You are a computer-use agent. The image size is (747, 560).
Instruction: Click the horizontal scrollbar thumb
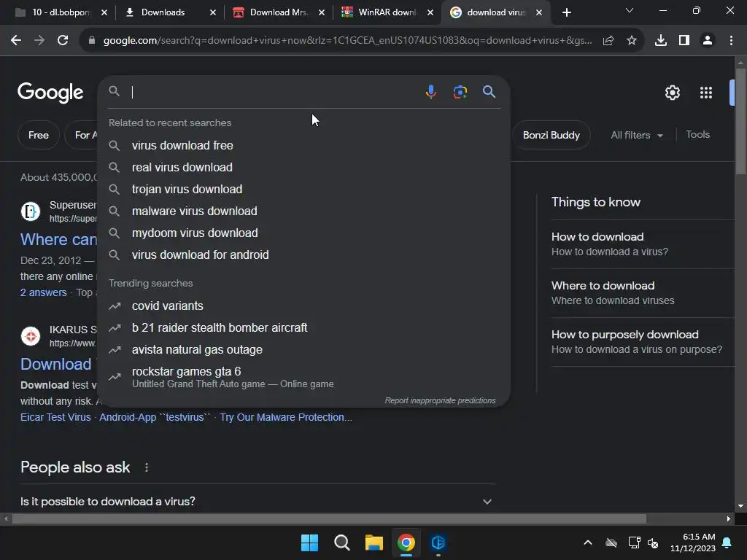[x=329, y=518]
